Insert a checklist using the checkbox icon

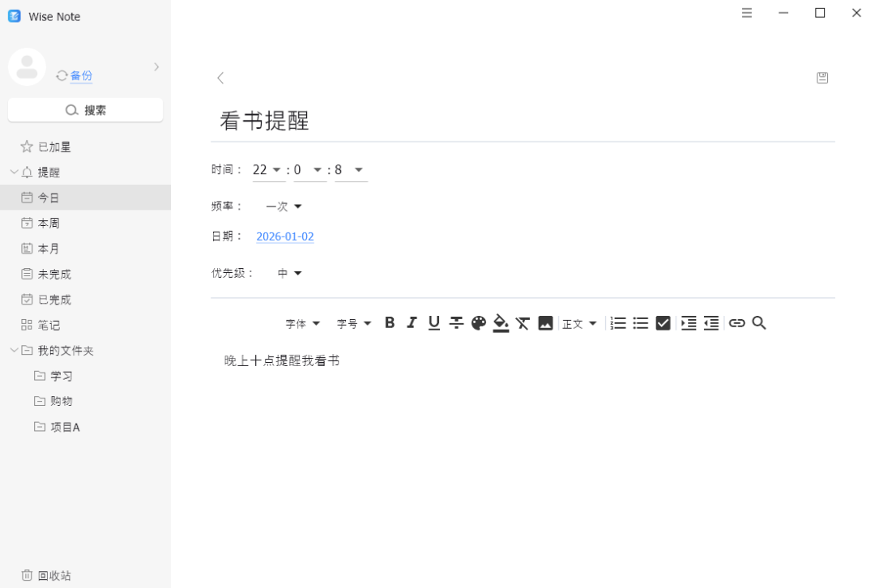(663, 322)
